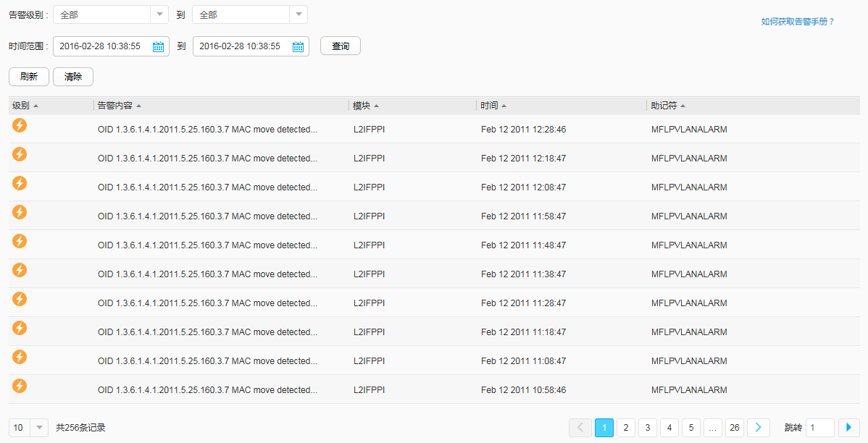Image resolution: width=868 pixels, height=443 pixels.
Task: Expand first 告警级别 dropdown
Action: tap(159, 14)
